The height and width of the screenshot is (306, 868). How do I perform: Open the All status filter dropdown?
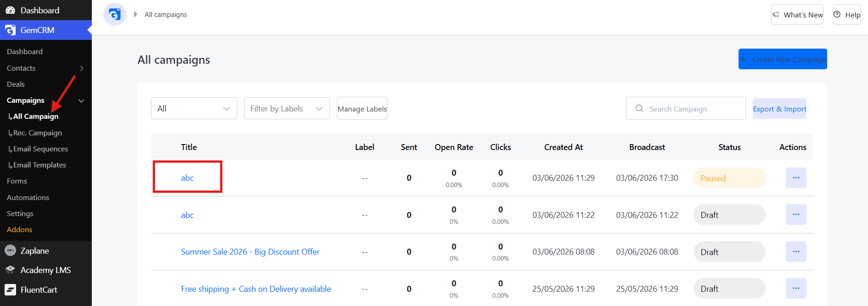pos(194,108)
